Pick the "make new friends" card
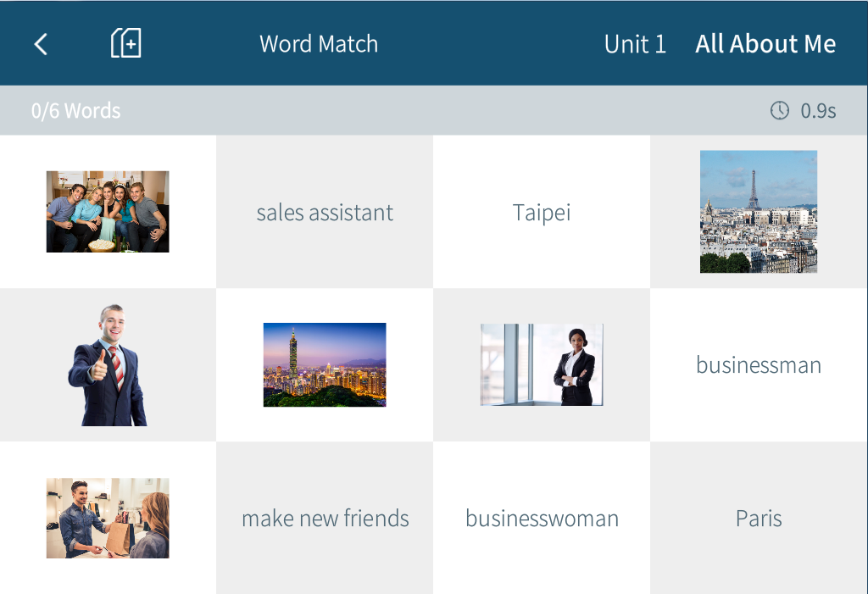868x594 pixels. [325, 518]
